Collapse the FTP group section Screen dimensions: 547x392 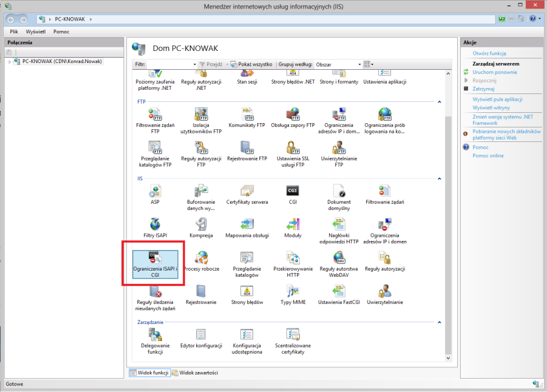click(x=439, y=102)
